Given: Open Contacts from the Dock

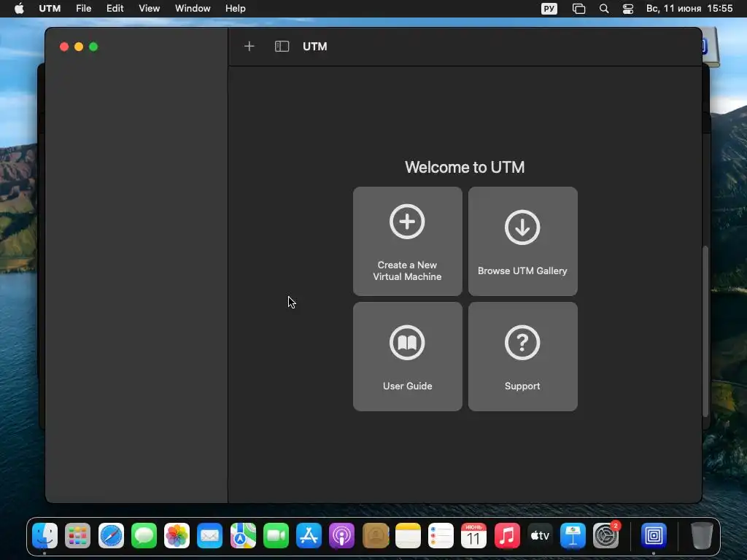Looking at the screenshot, I should (376, 535).
